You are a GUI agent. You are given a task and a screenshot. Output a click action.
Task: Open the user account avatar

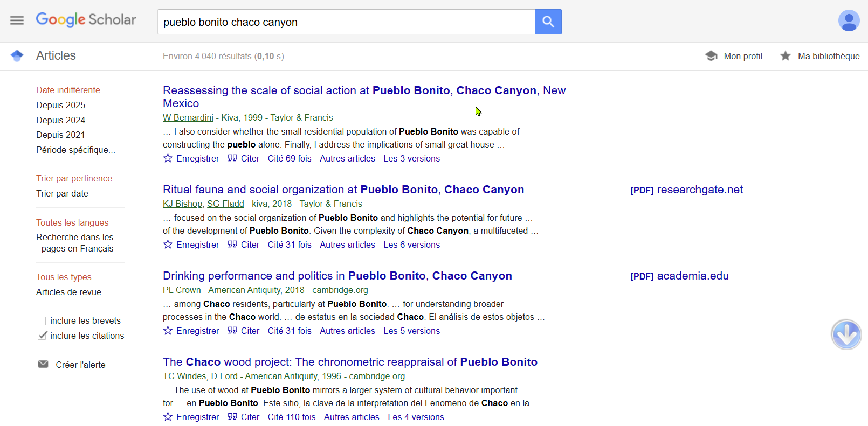(849, 21)
